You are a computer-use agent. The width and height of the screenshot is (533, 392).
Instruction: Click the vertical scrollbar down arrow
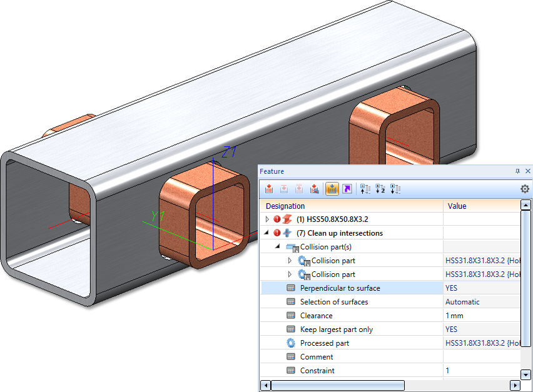(526, 374)
